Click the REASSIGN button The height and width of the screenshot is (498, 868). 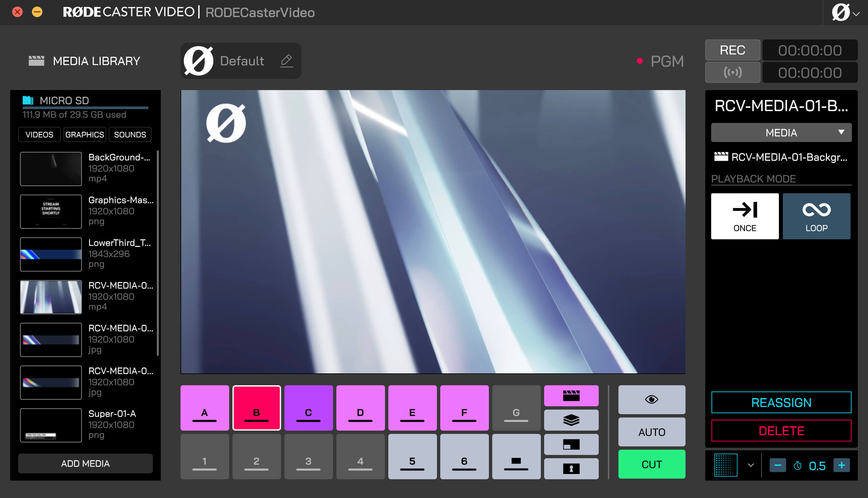pos(781,402)
